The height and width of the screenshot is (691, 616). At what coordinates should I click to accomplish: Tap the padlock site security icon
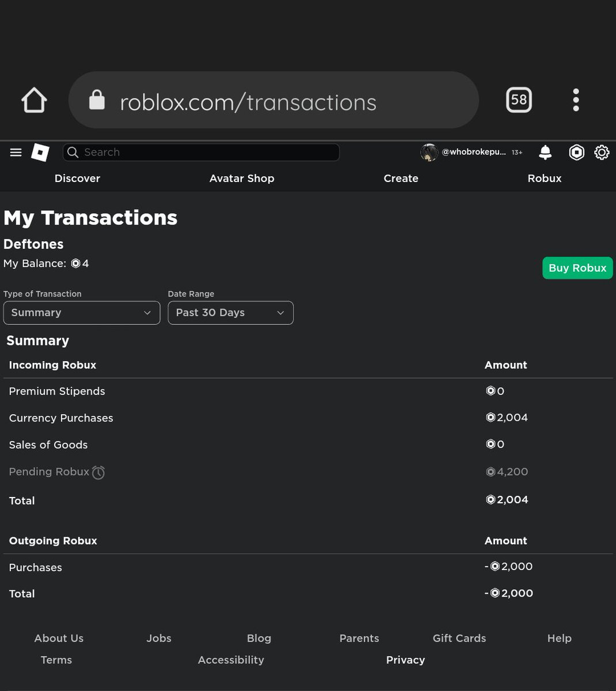pos(97,100)
